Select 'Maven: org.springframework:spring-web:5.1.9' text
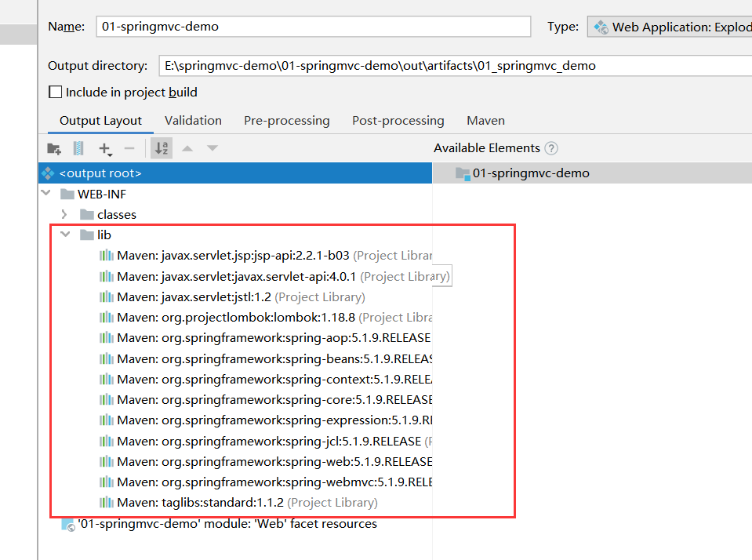This screenshot has height=560, width=752. 249,462
